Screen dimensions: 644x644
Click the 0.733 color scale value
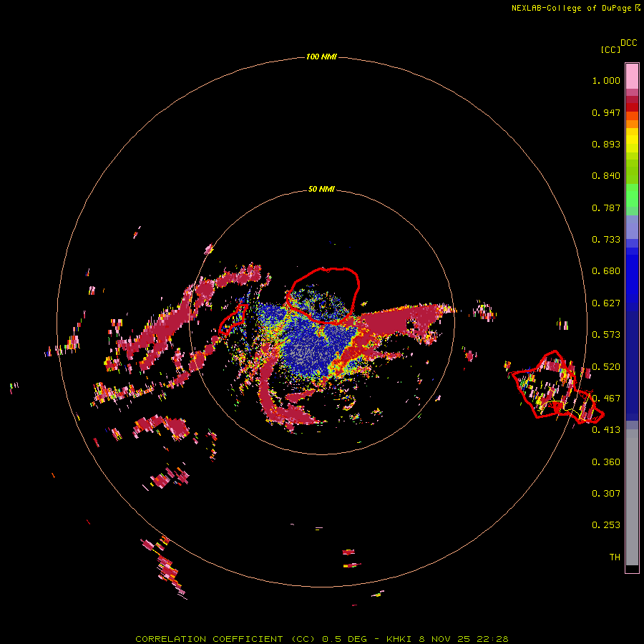click(x=606, y=240)
